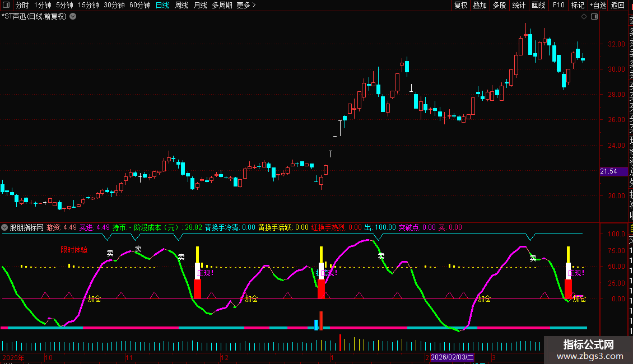Screen dimensions: 633x364
Task: Click 2025年 label on time axis
Action: point(13,357)
